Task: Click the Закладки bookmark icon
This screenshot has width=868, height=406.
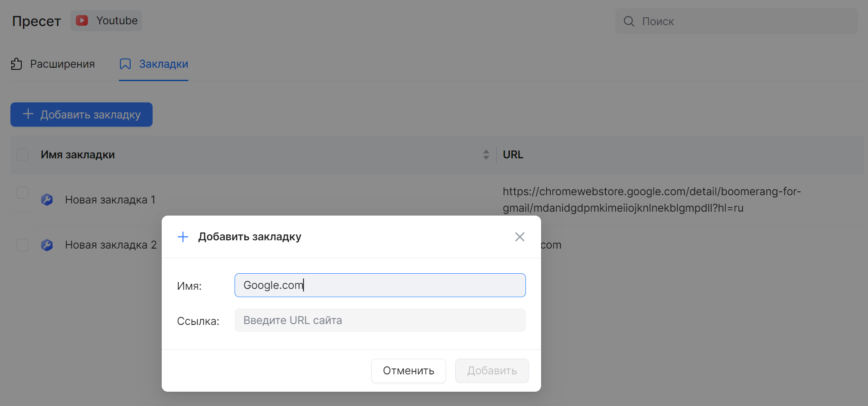Action: pos(125,64)
